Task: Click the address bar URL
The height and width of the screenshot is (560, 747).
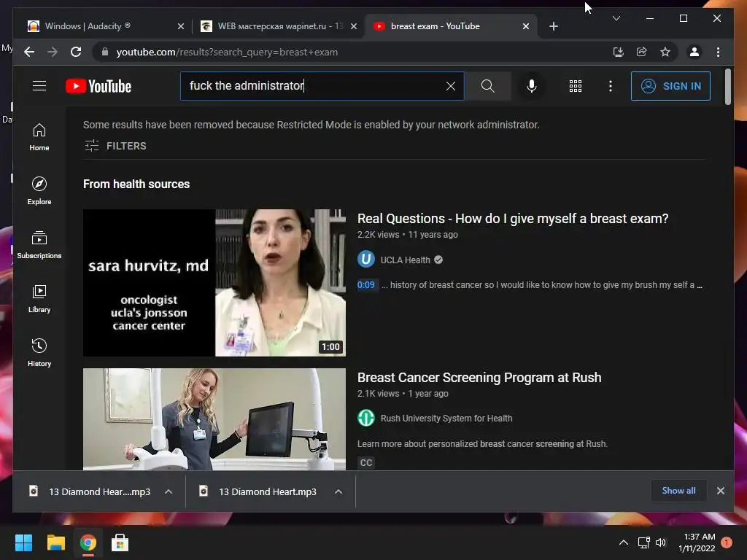Action: click(x=227, y=52)
